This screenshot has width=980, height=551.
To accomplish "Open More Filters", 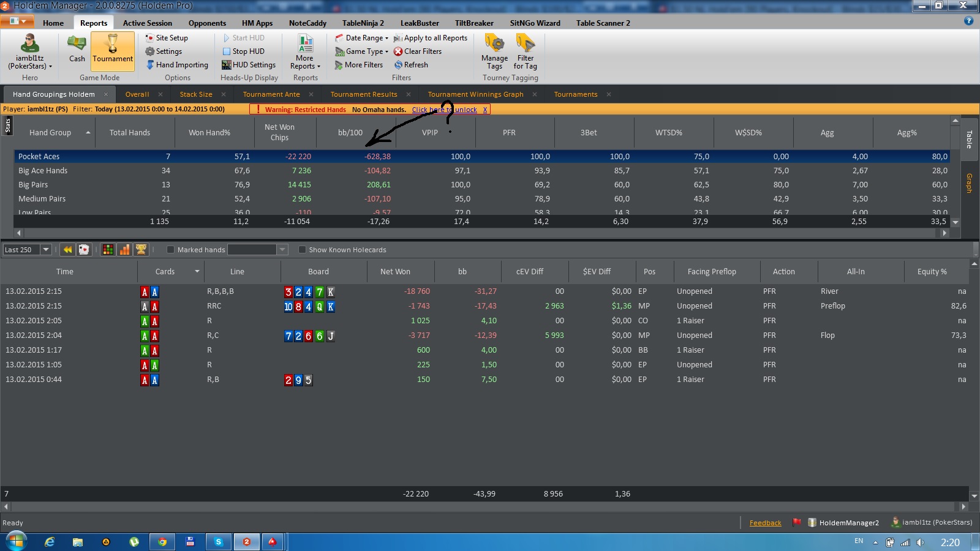I will [x=359, y=65].
